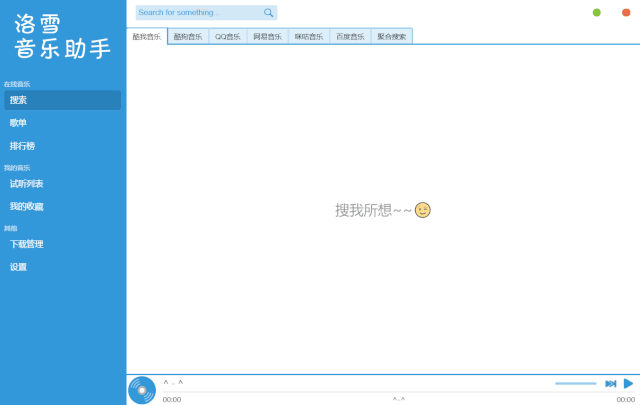Choose the 咪咕音乐 tab

(309, 36)
